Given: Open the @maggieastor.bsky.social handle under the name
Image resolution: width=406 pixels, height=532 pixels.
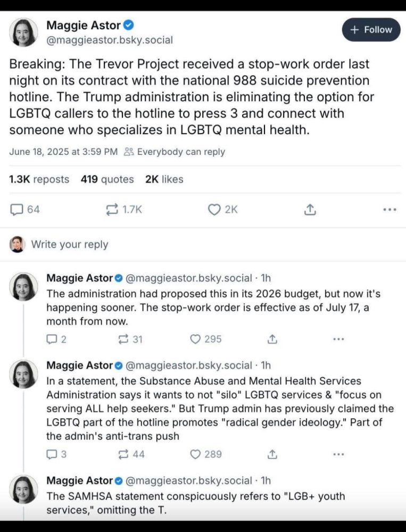Looking at the screenshot, I should [x=110, y=40].
